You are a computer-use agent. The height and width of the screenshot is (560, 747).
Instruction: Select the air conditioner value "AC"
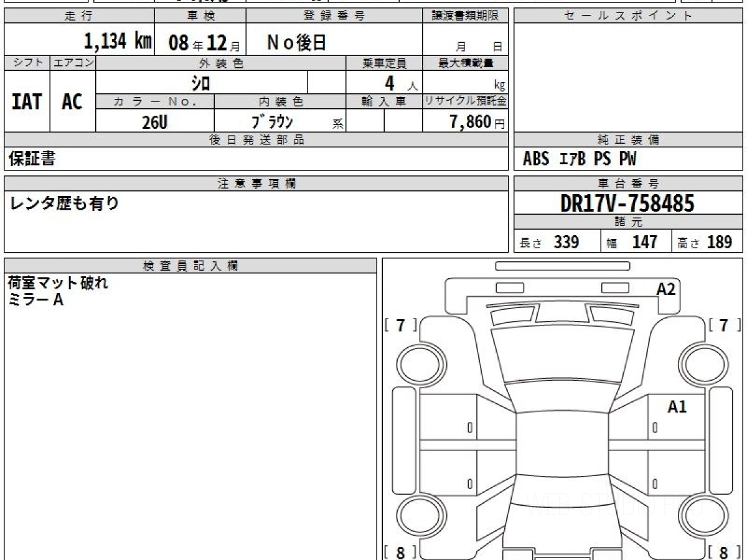click(72, 101)
